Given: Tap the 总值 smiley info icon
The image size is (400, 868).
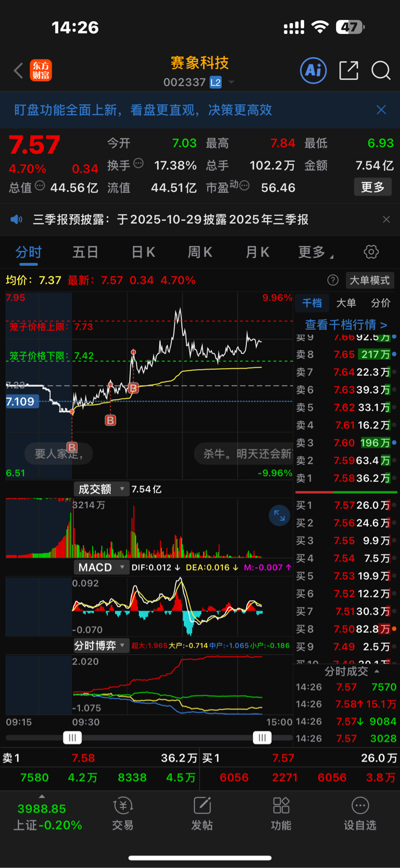Looking at the screenshot, I should pos(40,186).
